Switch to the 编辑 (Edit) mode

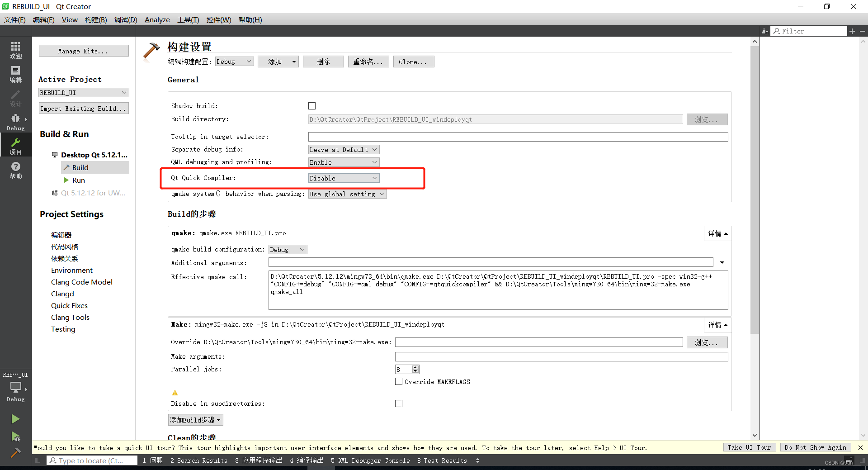pos(16,74)
